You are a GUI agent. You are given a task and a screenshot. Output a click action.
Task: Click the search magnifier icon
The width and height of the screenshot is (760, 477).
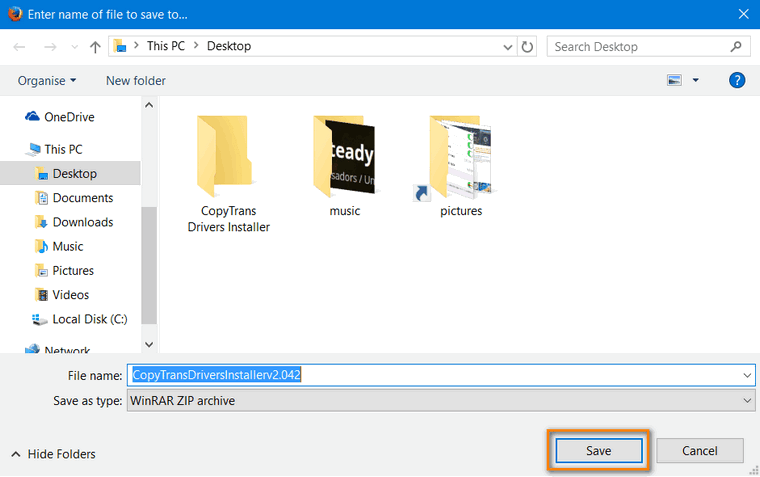736,47
